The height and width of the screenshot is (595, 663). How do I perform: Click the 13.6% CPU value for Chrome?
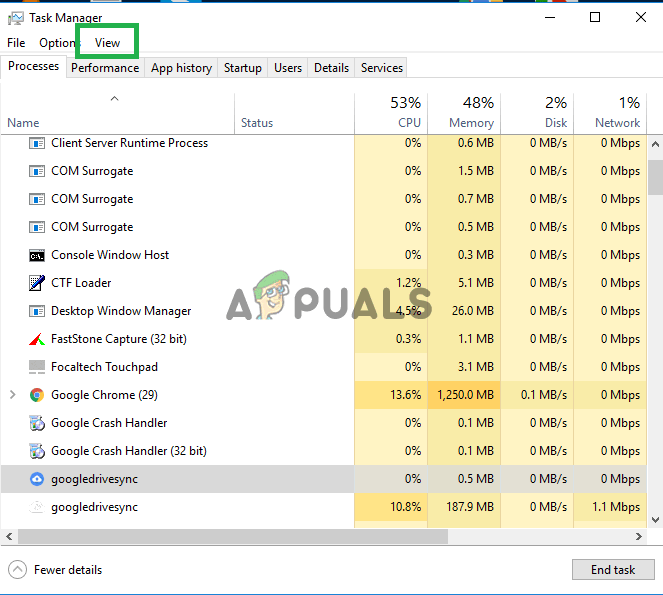(x=405, y=395)
